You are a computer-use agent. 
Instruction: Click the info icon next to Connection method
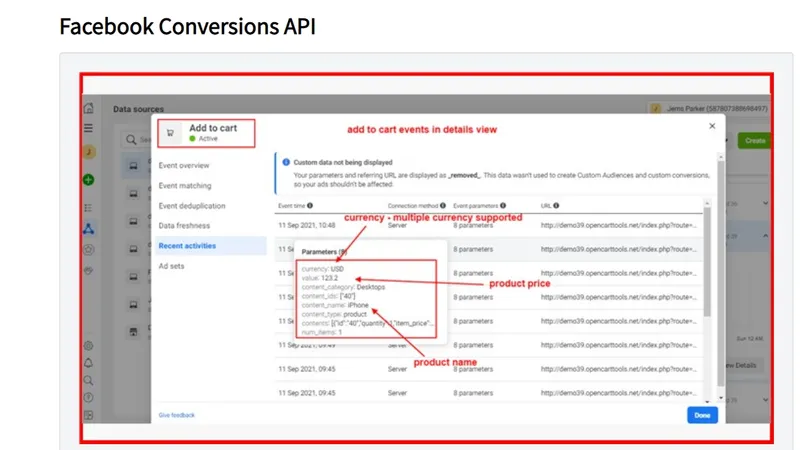click(x=443, y=206)
